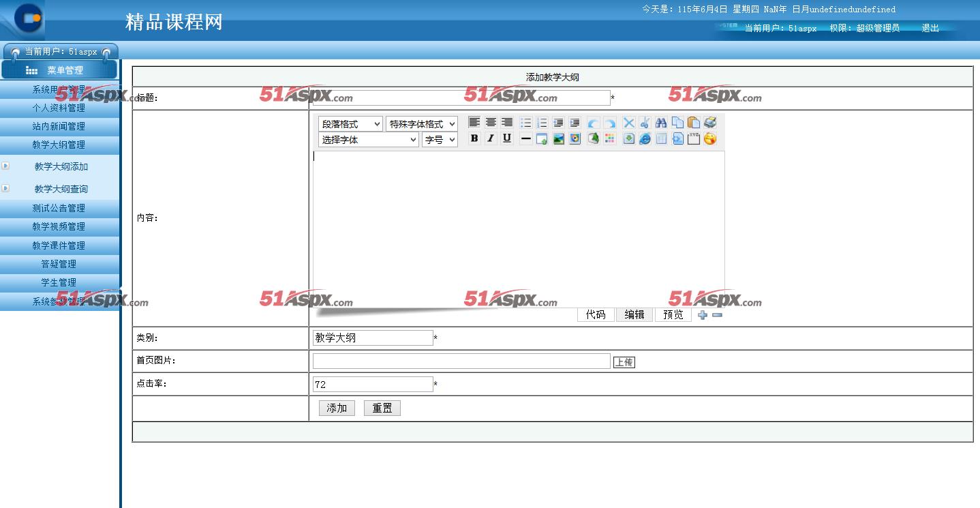Enlarge the editor with the plus icon
Viewport: 980px width, 508px height.
(x=703, y=315)
